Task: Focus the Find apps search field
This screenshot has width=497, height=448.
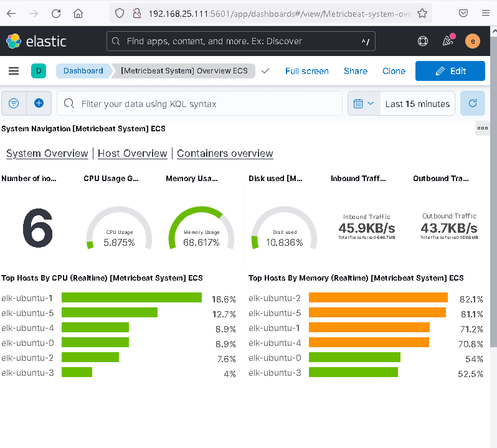Action: click(241, 41)
